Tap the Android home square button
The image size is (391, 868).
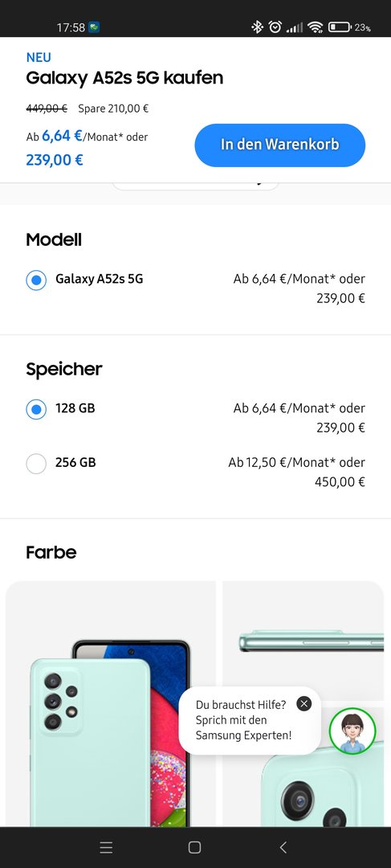click(194, 847)
